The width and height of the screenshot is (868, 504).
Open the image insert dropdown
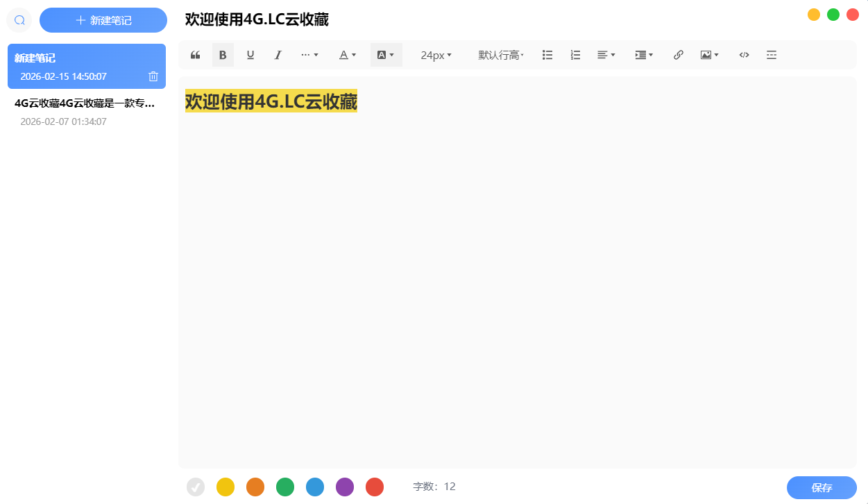[709, 55]
